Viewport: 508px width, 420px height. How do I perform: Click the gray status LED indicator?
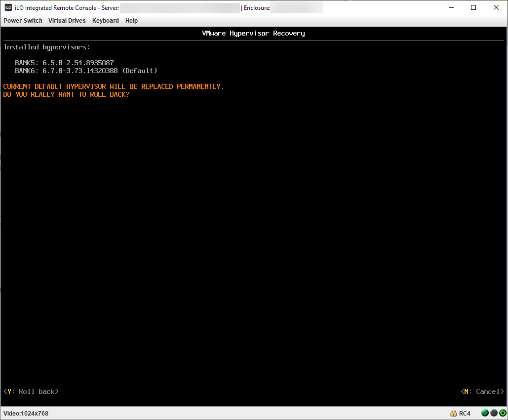(493, 413)
